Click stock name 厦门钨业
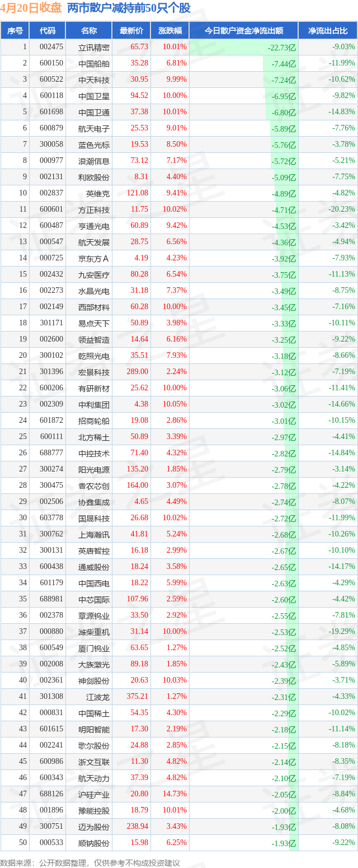 94,648
